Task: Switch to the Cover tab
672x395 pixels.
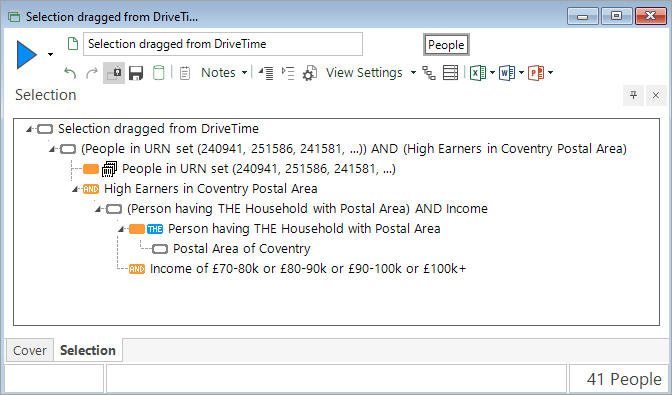Action: click(30, 350)
